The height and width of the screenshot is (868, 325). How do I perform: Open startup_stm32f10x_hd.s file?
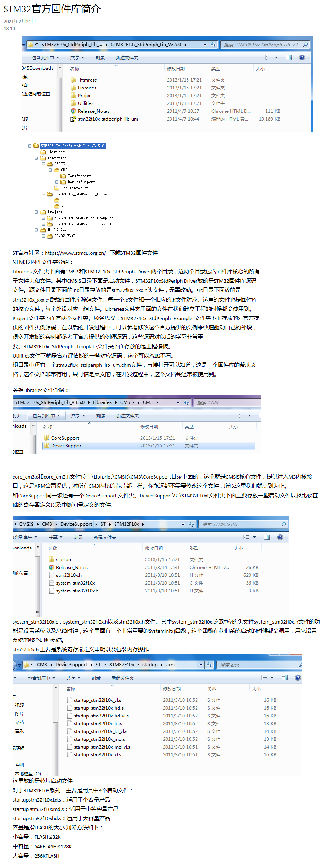pyautogui.click(x=99, y=708)
